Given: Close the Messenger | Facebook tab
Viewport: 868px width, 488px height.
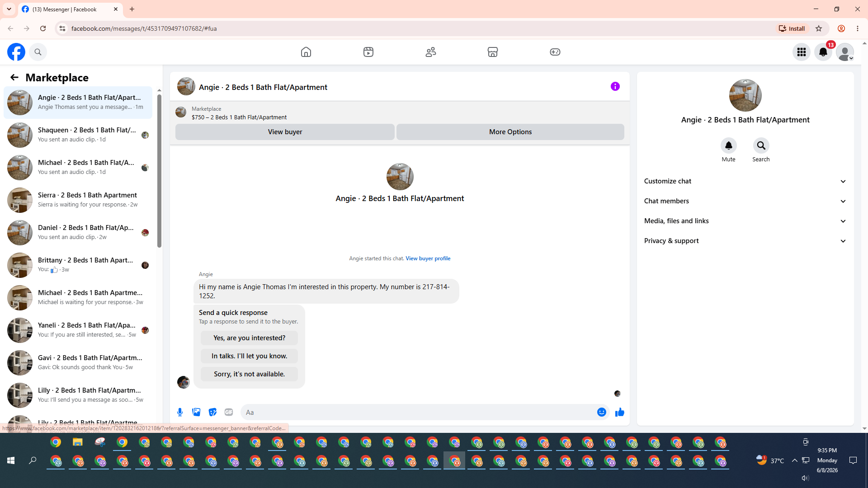Looking at the screenshot, I should pyautogui.click(x=116, y=9).
